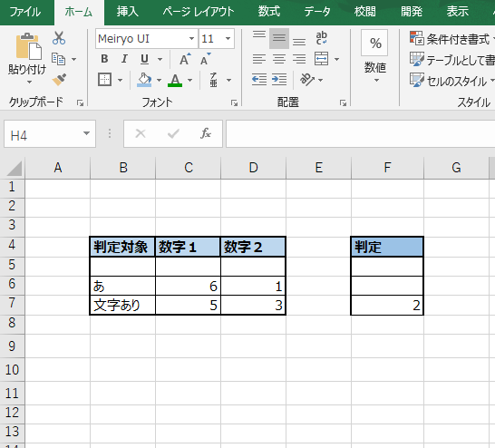Select the 判定対象 header cell

122,247
